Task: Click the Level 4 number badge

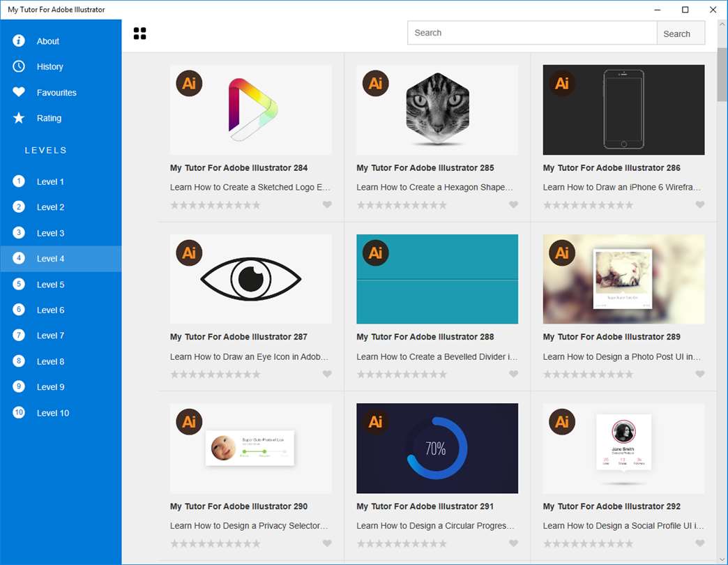Action: (19, 258)
